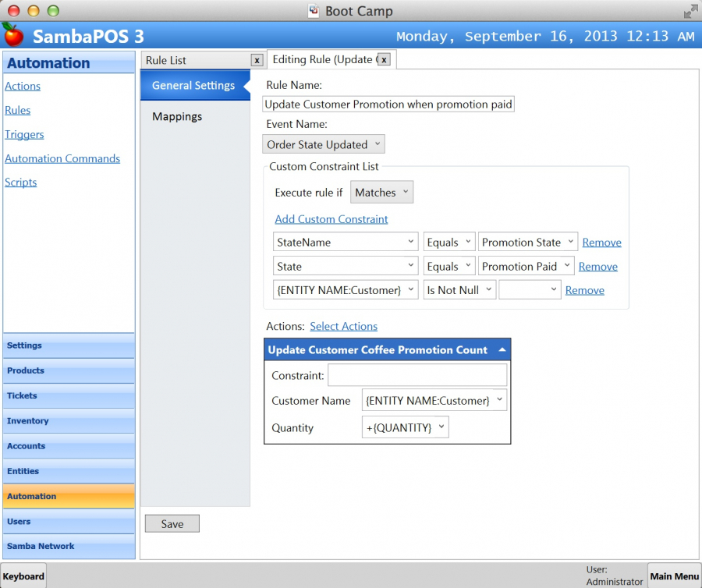The width and height of the screenshot is (702, 588).
Task: Open the Boot Camp document icon
Action: pyautogui.click(x=314, y=11)
